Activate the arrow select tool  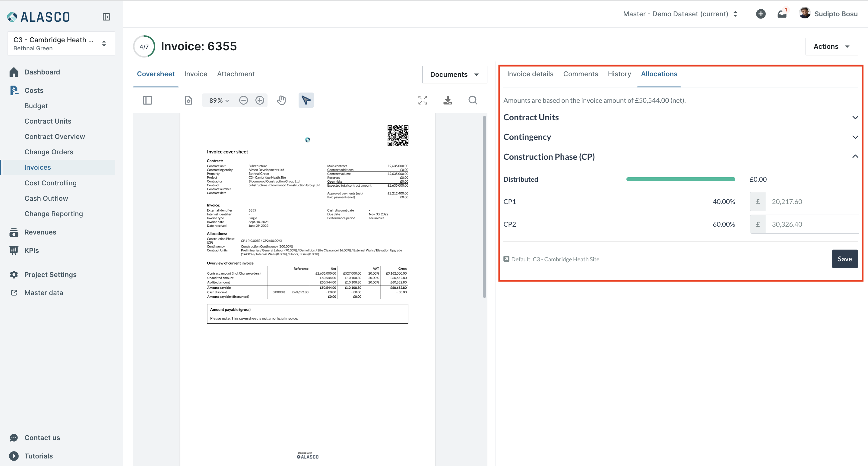coord(306,100)
